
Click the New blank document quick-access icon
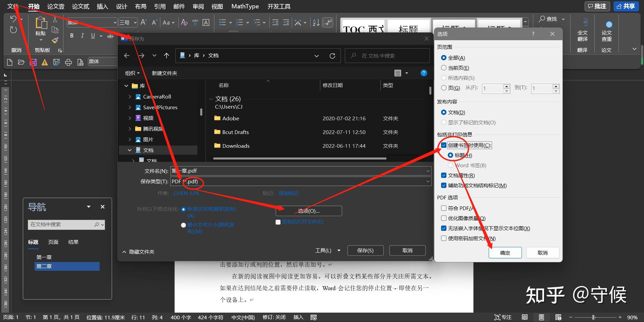click(x=10, y=62)
